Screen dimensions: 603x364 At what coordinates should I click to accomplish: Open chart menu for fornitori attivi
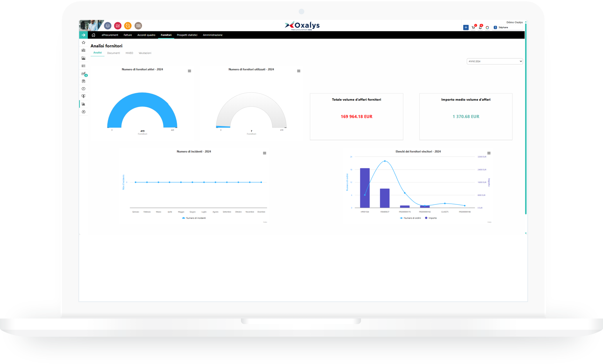pyautogui.click(x=189, y=71)
